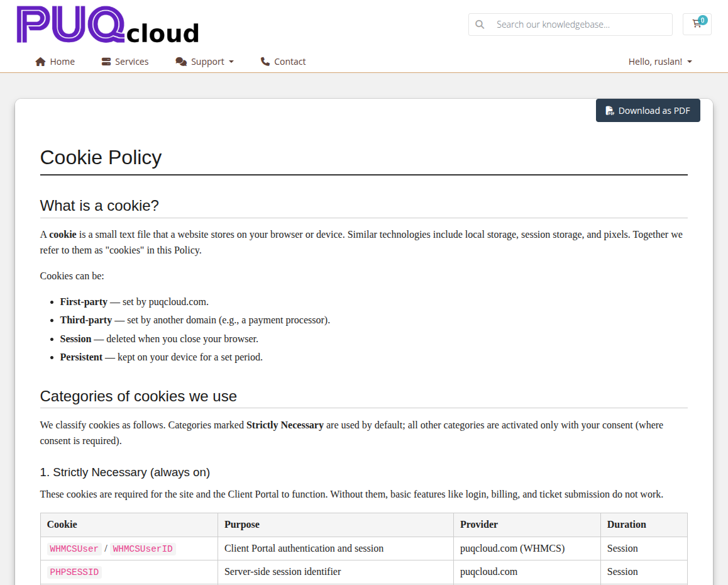The image size is (728, 585).
Task: Click the Home icon in the navigation bar
Action: 40,61
